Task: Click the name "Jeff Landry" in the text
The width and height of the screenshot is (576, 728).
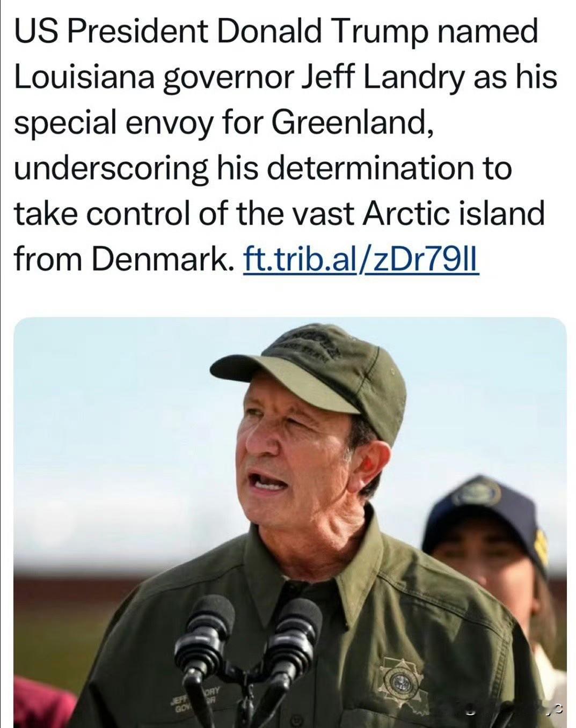Action: point(383,77)
